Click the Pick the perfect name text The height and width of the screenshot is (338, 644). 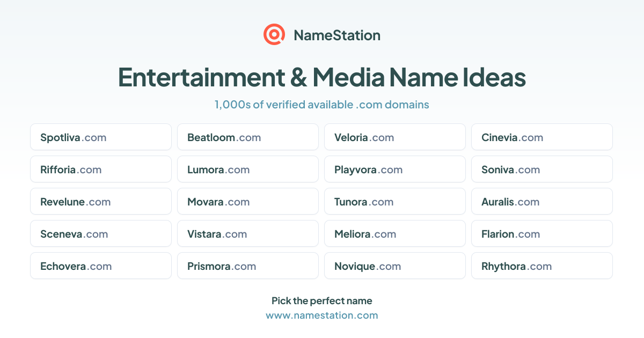point(322,301)
